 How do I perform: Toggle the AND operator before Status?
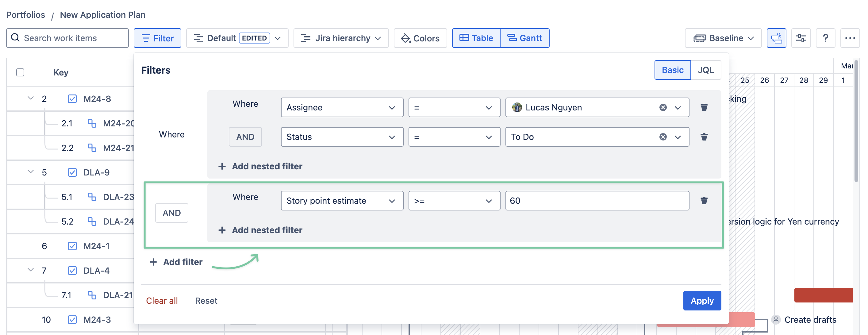245,137
